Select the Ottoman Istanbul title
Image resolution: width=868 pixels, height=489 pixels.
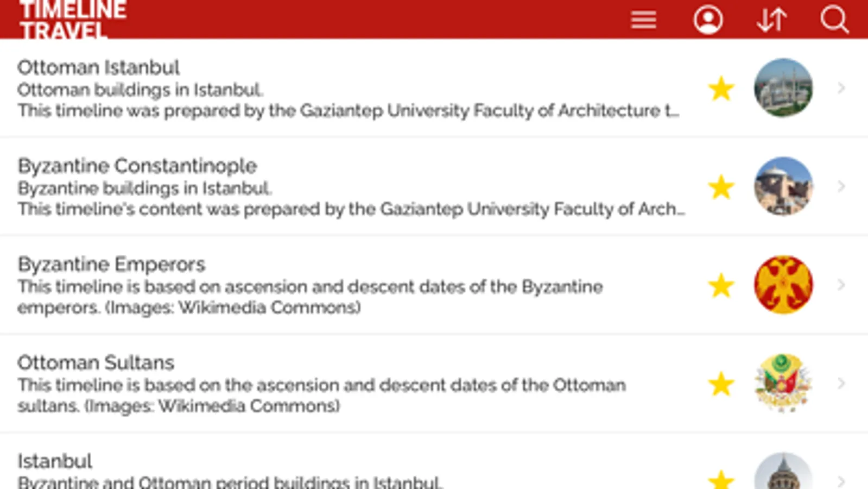click(x=98, y=67)
